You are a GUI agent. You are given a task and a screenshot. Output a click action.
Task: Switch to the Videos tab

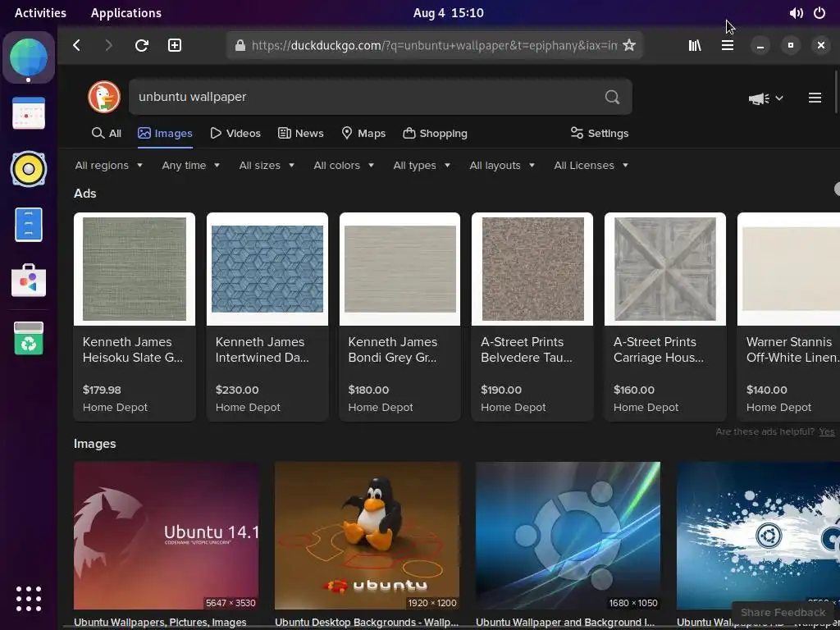pyautogui.click(x=235, y=134)
